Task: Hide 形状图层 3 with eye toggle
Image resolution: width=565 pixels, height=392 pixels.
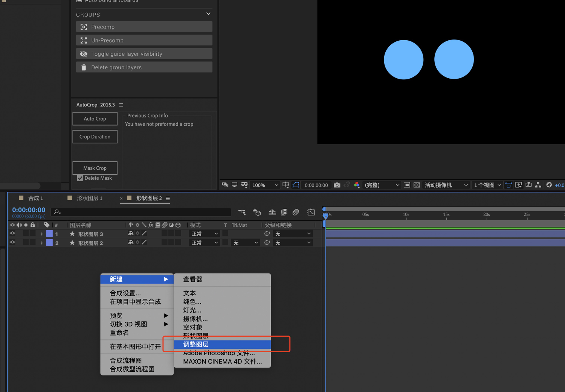Action: click(x=12, y=233)
